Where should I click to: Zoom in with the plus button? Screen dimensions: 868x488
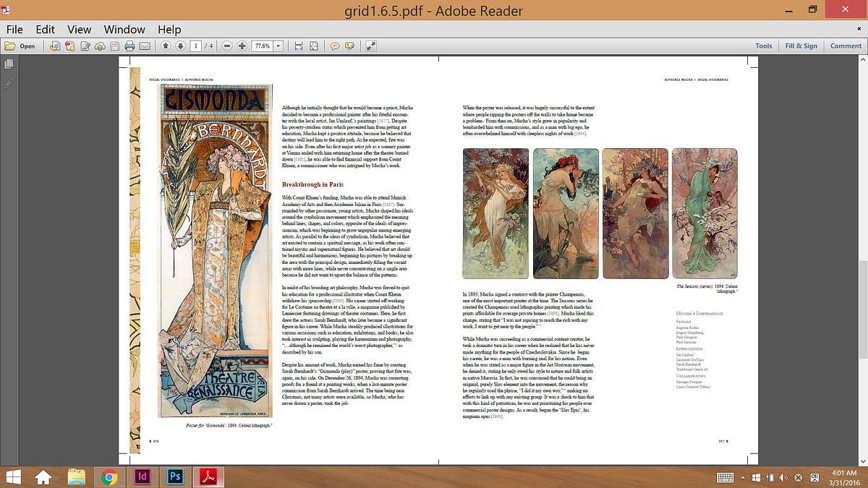pos(242,46)
